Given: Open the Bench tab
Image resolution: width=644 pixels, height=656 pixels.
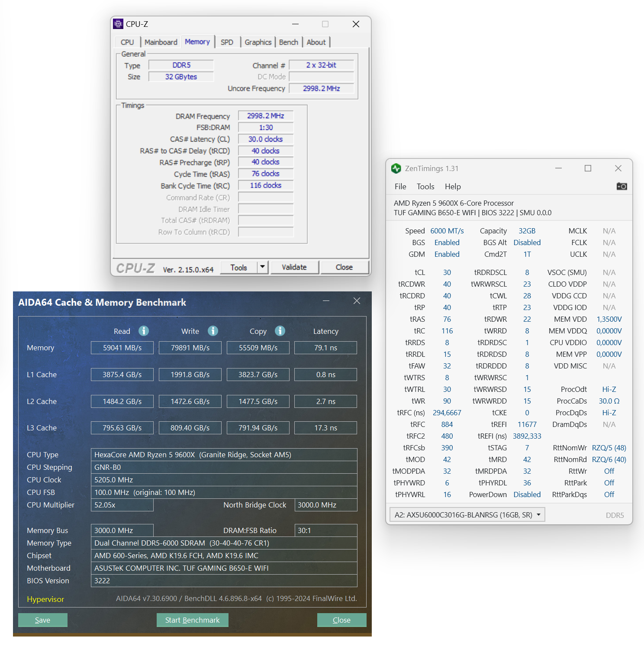Looking at the screenshot, I should (288, 42).
